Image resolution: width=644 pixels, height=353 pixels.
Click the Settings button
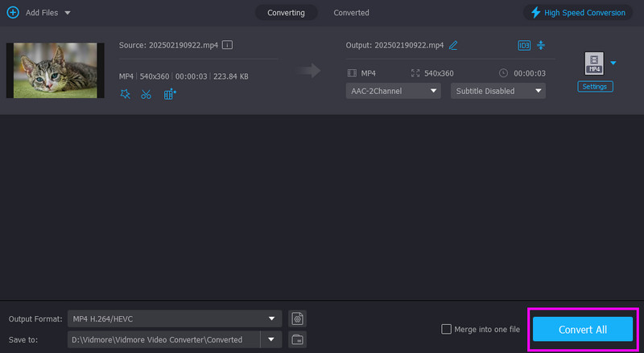595,86
